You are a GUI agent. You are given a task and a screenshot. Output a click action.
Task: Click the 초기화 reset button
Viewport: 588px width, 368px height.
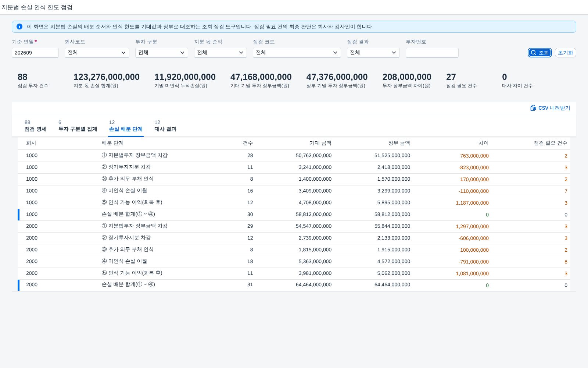[565, 53]
